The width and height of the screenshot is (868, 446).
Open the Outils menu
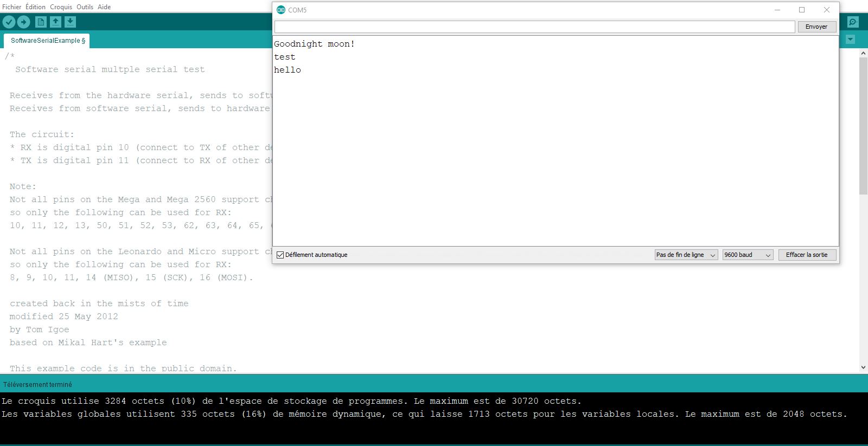(85, 7)
